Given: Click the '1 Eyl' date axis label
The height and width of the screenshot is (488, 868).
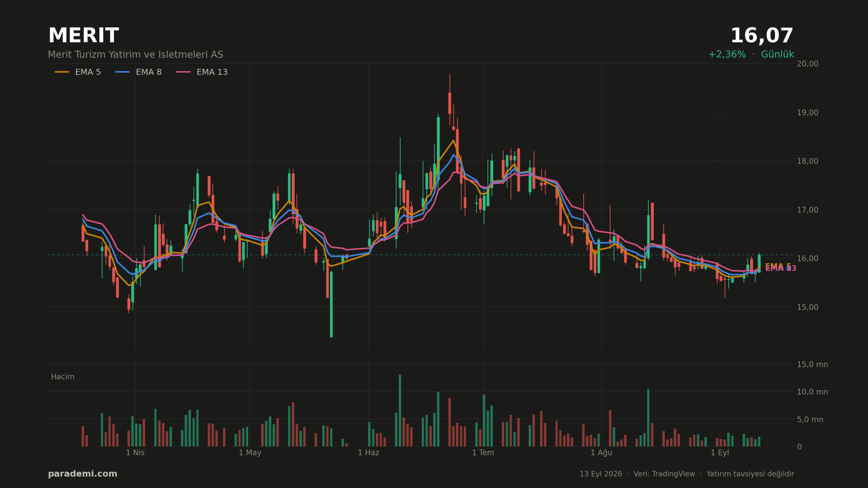Looking at the screenshot, I should coord(720,453).
